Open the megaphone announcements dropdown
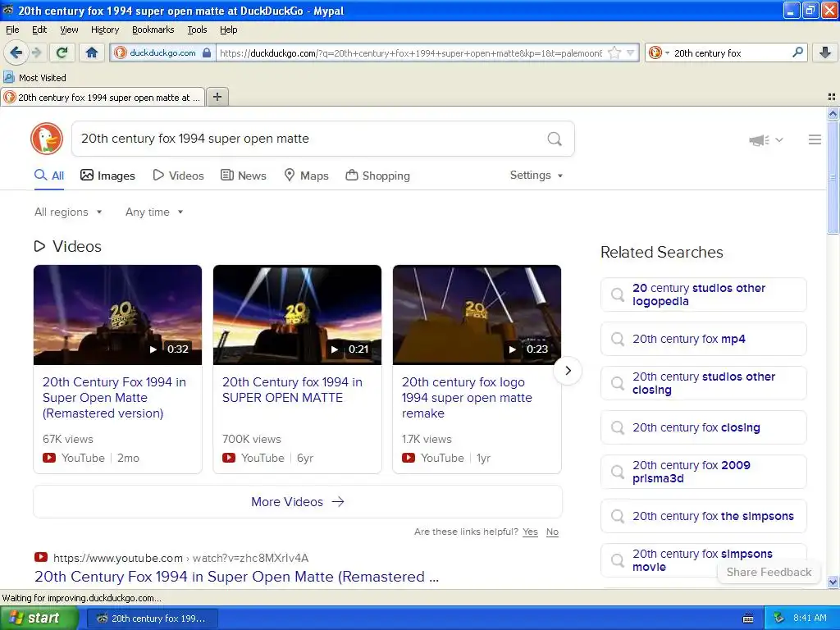Viewport: 840px width, 630px height. point(765,139)
